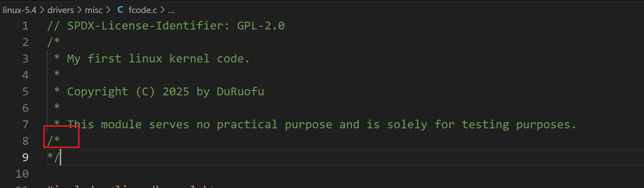
Task: Click the name DuRuofu in the comment
Action: coord(240,92)
